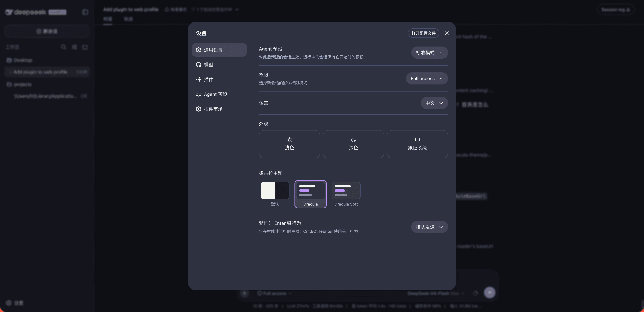Select Agent 预设 in the settings sidebar
Viewport: 644px width, 312px height.
pyautogui.click(x=219, y=94)
